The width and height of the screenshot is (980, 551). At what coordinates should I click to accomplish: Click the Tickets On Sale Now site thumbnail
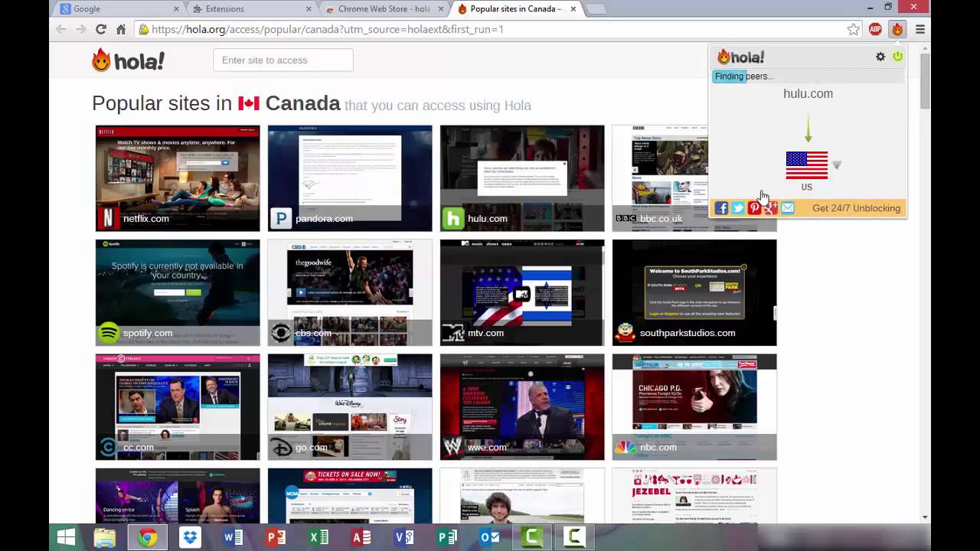point(350,496)
